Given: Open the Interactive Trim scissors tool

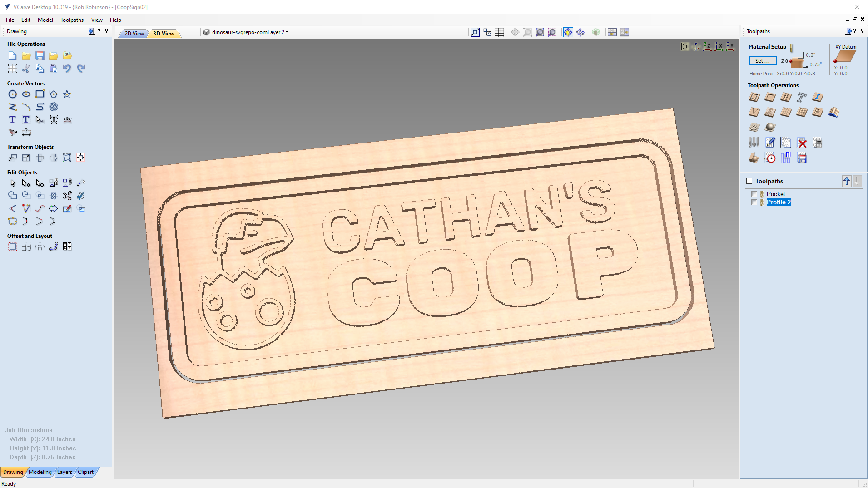Looking at the screenshot, I should pyautogui.click(x=67, y=196).
